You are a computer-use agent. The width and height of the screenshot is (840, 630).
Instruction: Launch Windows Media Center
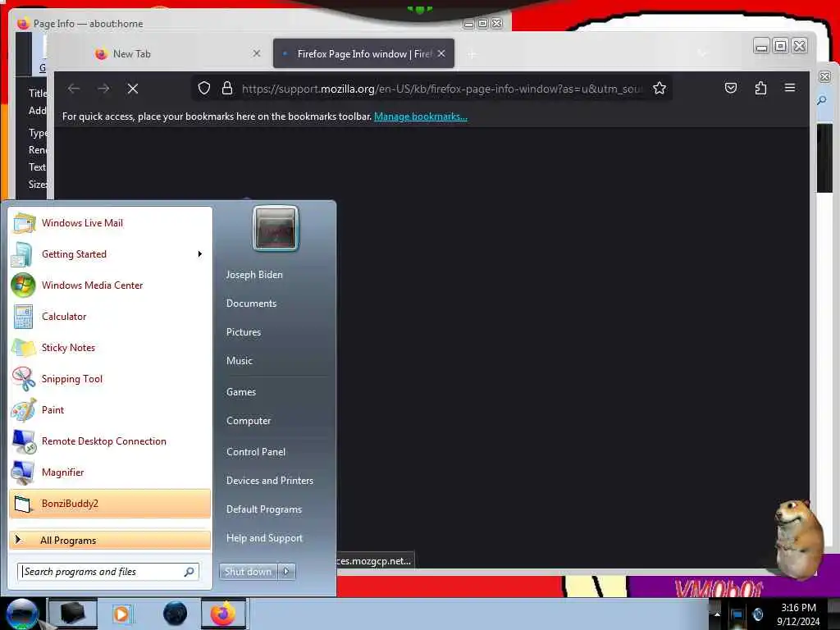[110, 285]
